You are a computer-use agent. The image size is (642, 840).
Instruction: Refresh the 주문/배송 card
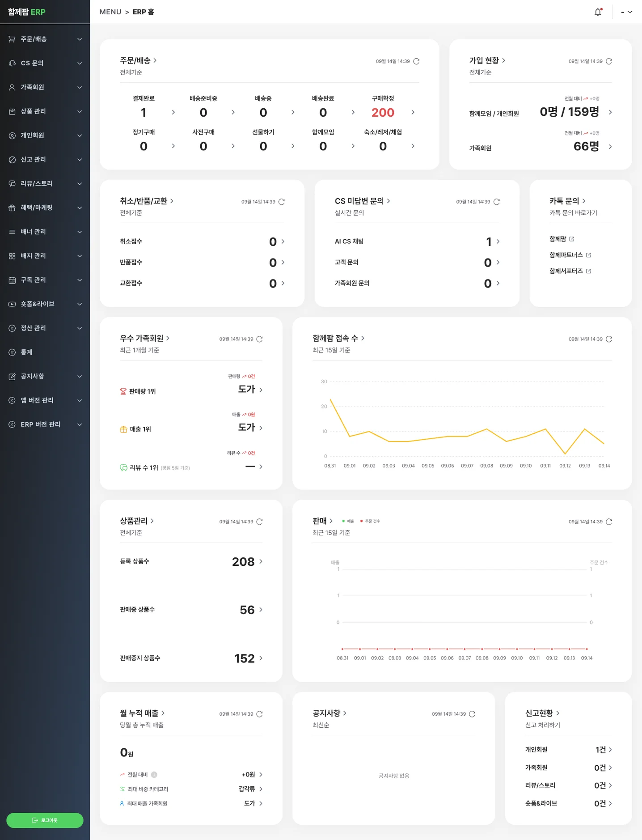coord(416,61)
